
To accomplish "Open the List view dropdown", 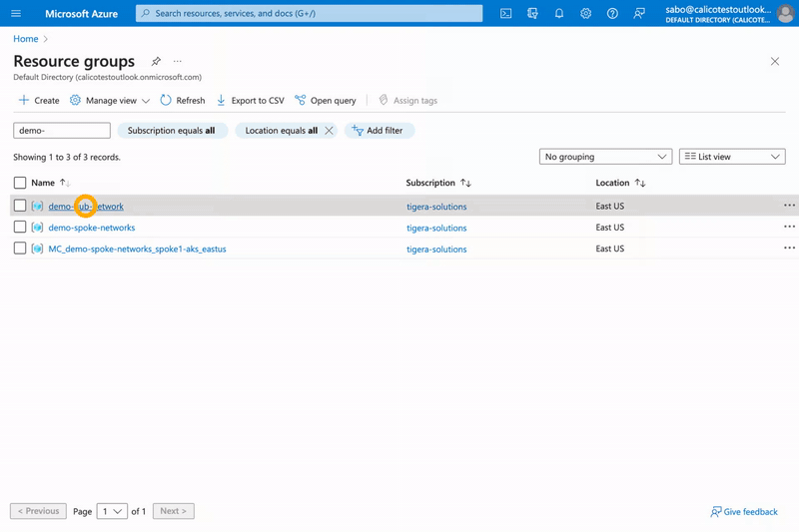I will pos(732,157).
